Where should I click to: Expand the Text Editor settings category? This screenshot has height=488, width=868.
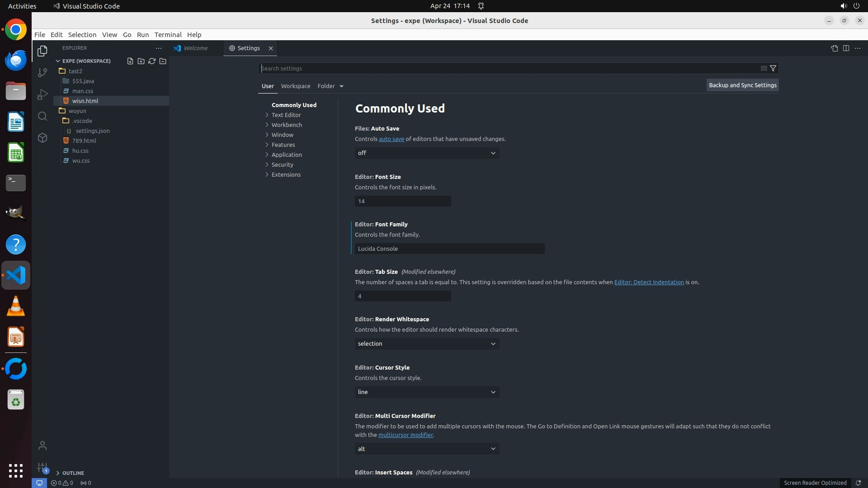coord(286,115)
